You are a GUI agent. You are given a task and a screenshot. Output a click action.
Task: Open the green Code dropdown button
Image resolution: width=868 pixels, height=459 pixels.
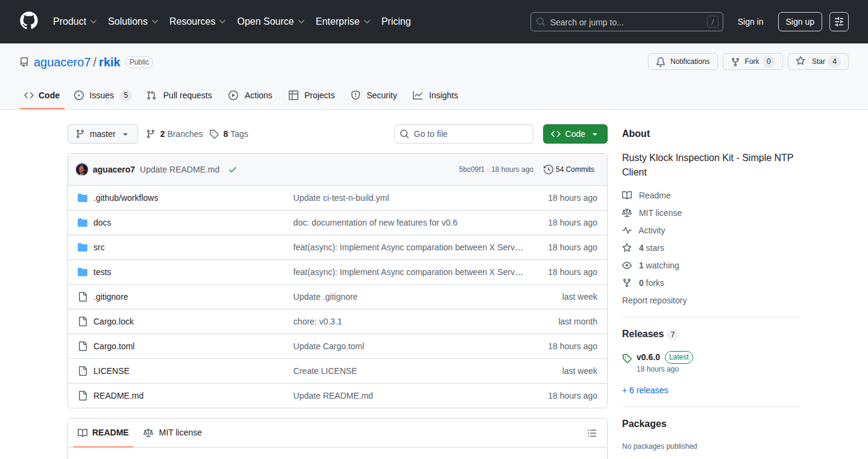(x=575, y=134)
